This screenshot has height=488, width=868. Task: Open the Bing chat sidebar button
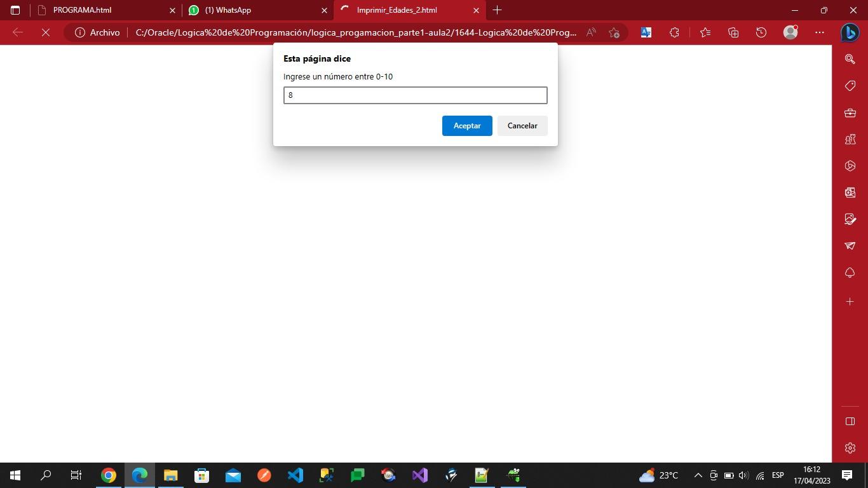(x=850, y=32)
